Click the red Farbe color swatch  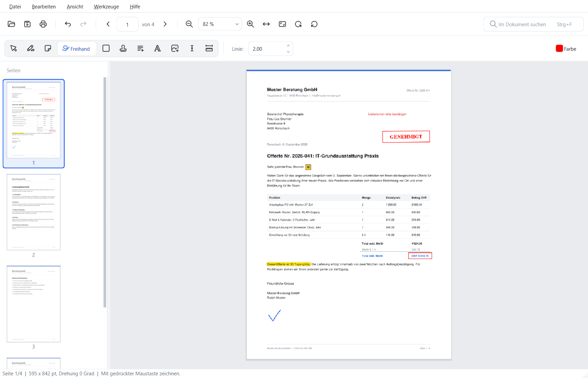pyautogui.click(x=559, y=49)
